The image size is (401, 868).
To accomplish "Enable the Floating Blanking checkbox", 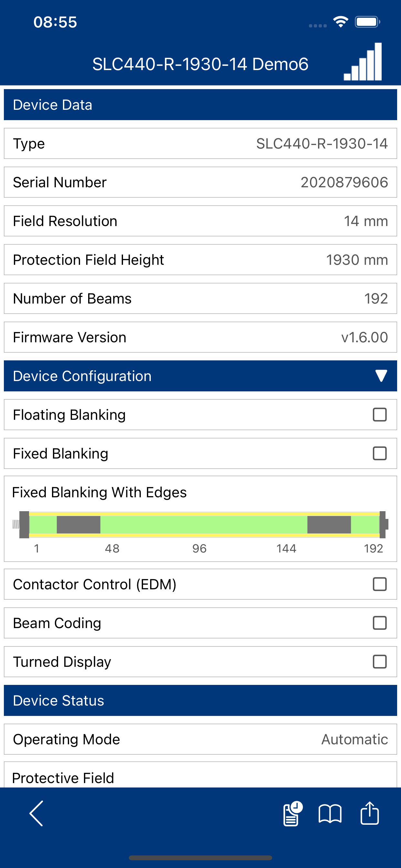I will pos(379,415).
